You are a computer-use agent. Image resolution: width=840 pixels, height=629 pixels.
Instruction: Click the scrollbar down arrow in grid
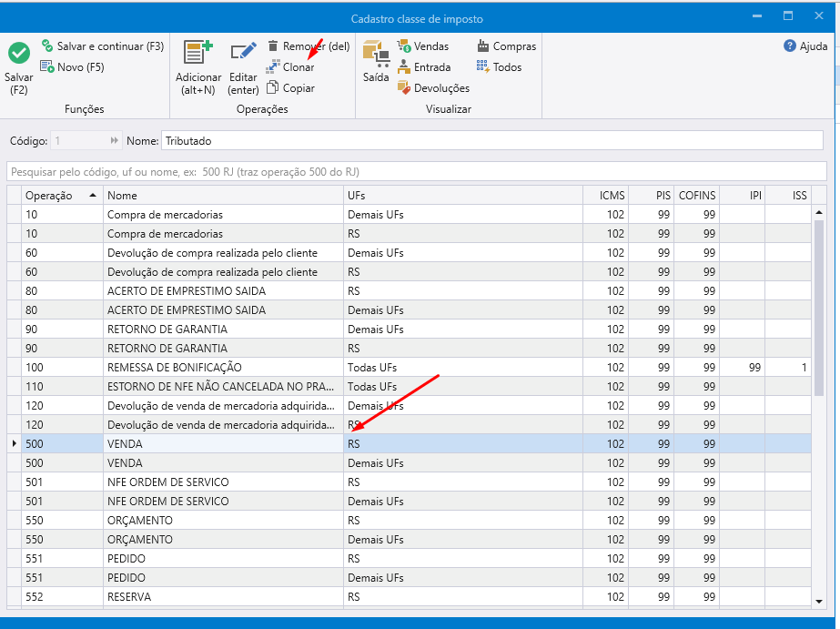coord(819,601)
